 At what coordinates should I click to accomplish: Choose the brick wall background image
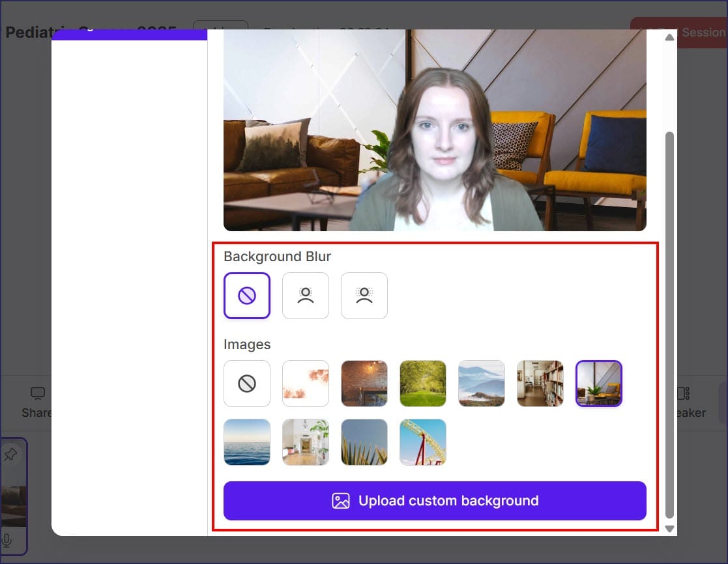tap(364, 384)
